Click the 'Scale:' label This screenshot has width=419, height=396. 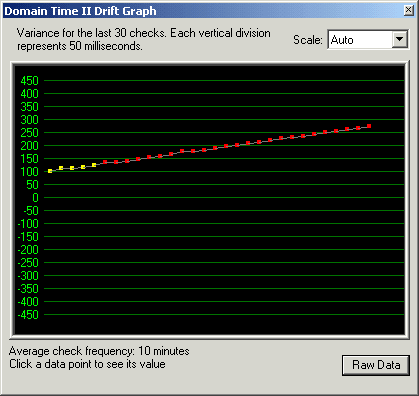(308, 40)
